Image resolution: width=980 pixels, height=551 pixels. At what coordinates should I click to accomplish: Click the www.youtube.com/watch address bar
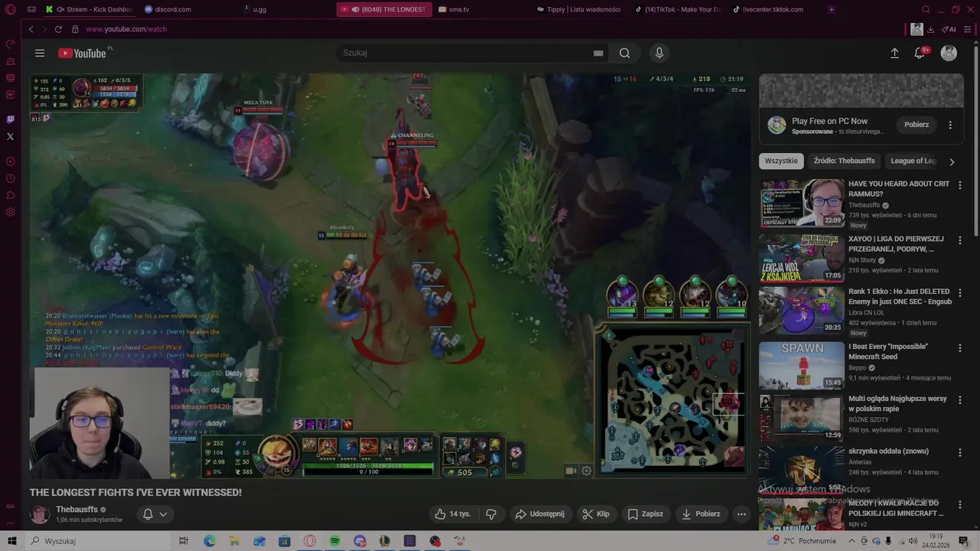126,29
